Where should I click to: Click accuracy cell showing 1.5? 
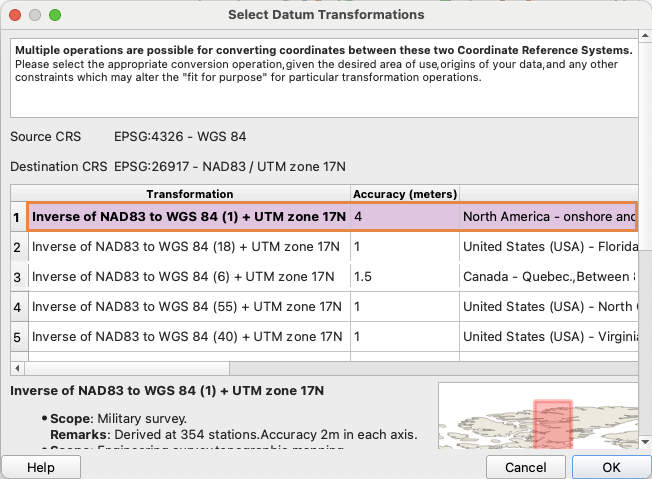click(404, 276)
